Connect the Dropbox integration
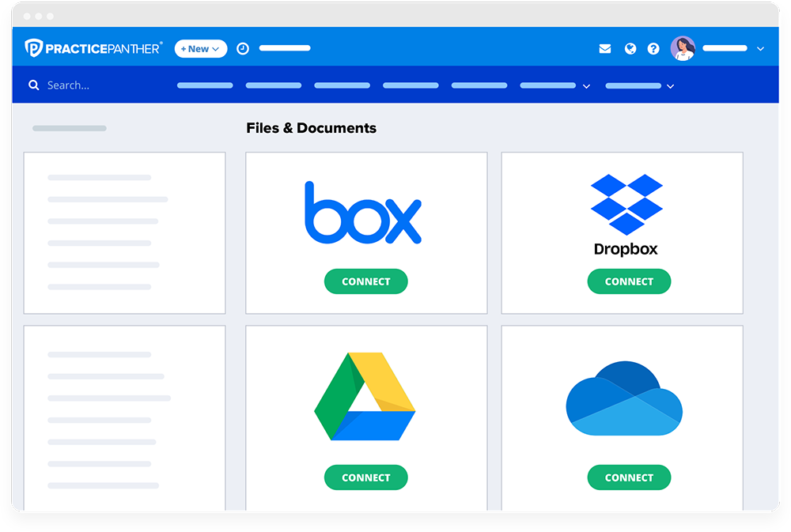The height and width of the screenshot is (532, 791). (x=629, y=281)
